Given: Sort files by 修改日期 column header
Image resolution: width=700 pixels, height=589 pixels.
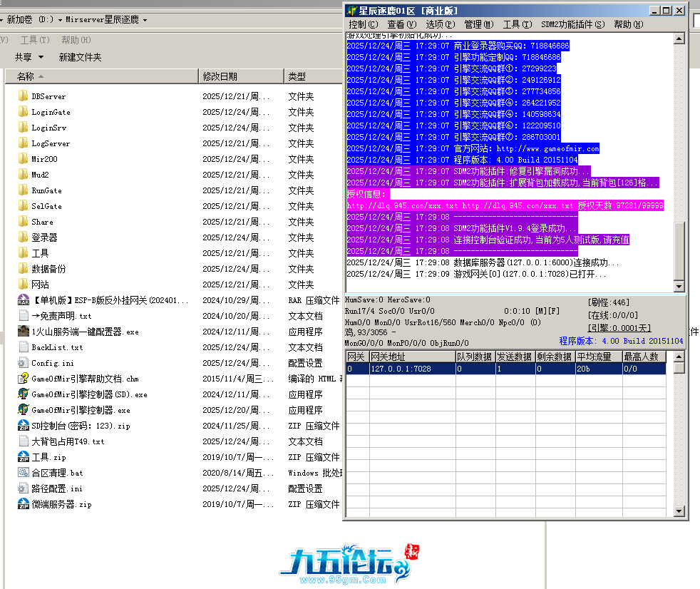Looking at the screenshot, I should [x=220, y=76].
